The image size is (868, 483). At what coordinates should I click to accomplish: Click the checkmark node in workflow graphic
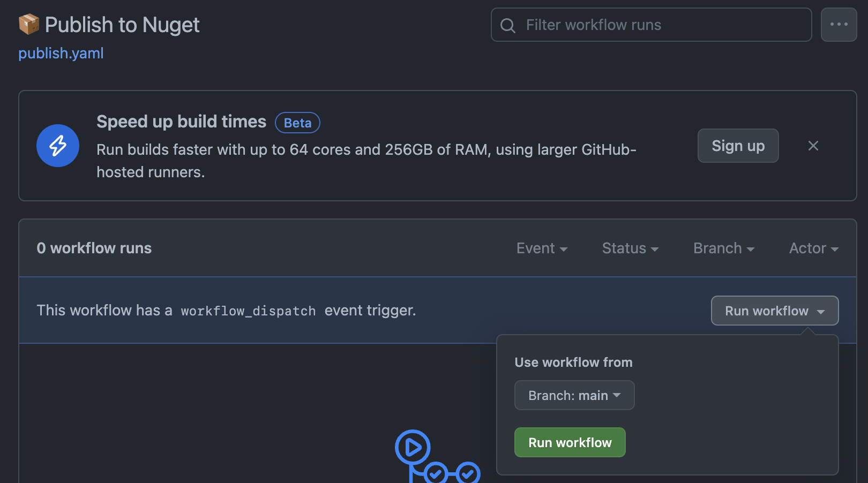pos(435,473)
